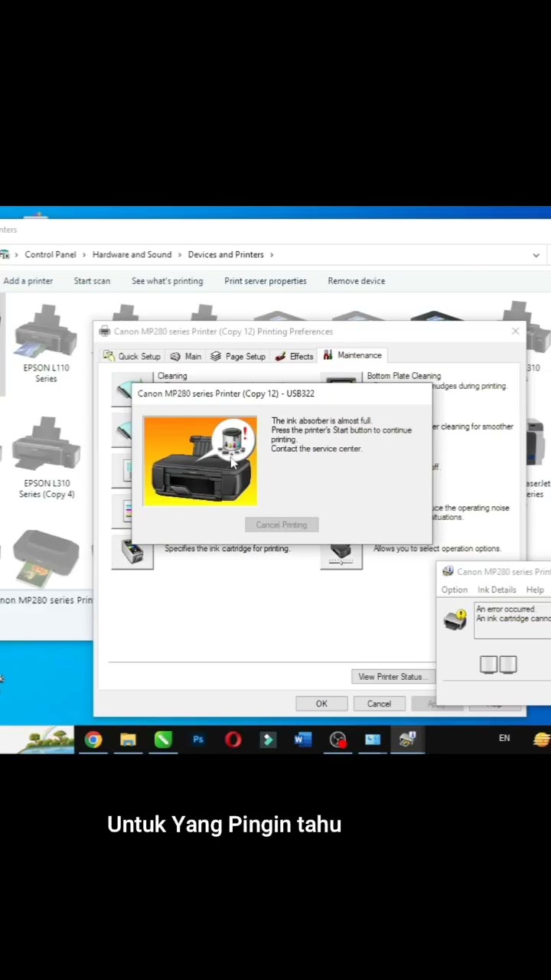This screenshot has height=980, width=551.
Task: Click the EN language indicator
Action: pos(504,738)
